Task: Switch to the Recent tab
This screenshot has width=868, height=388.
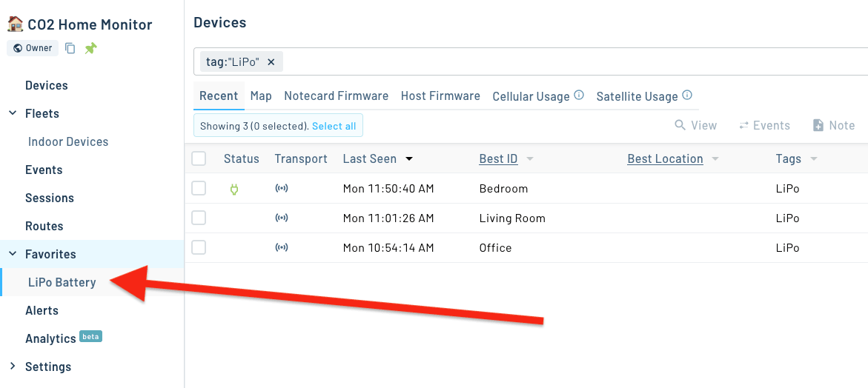Action: point(219,96)
